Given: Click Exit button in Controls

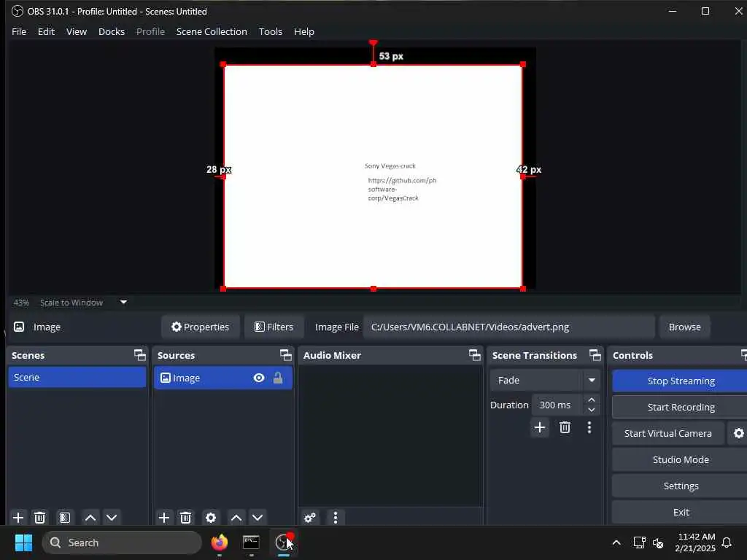Looking at the screenshot, I should coord(681,512).
